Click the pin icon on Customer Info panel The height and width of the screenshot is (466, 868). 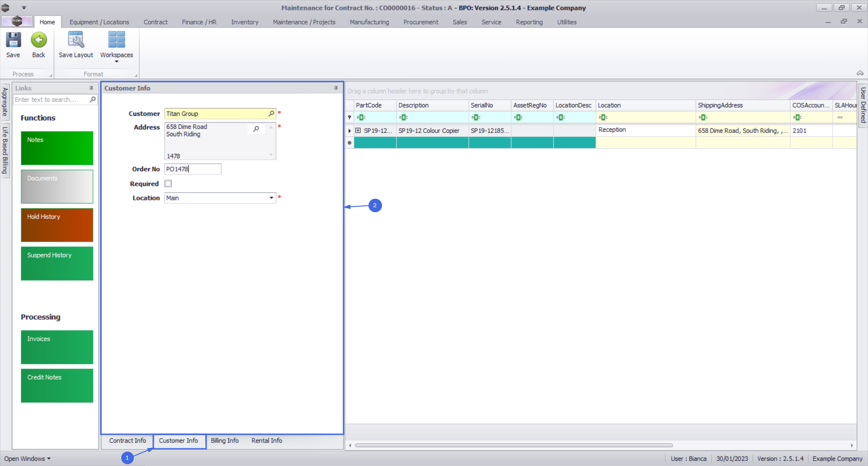(336, 88)
